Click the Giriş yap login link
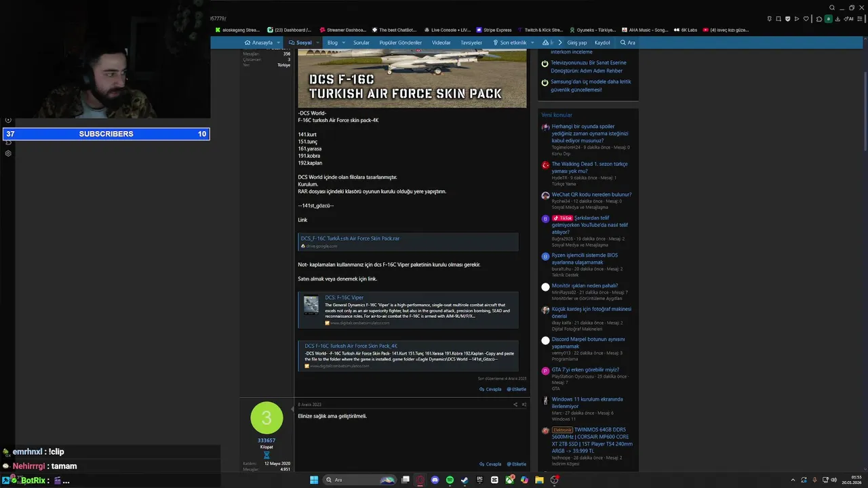This screenshot has width=868, height=488. coord(577,42)
